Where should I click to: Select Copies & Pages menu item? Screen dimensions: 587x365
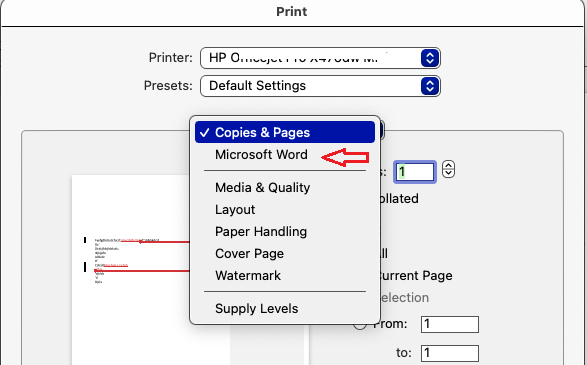(x=285, y=132)
